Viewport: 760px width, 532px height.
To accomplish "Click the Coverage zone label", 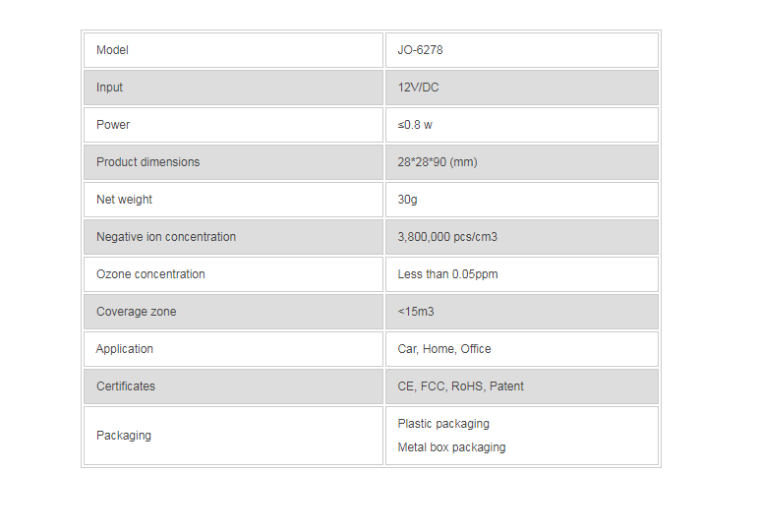I will pos(136,312).
